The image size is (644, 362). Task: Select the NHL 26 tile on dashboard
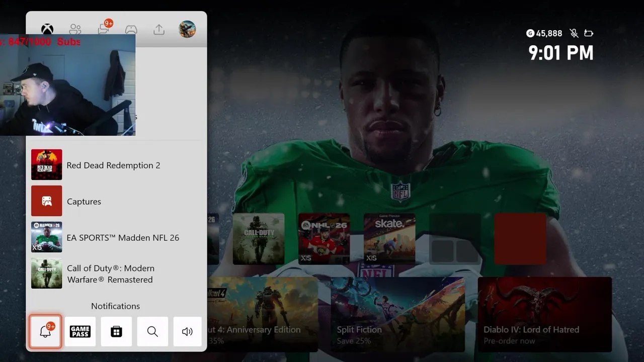324,239
